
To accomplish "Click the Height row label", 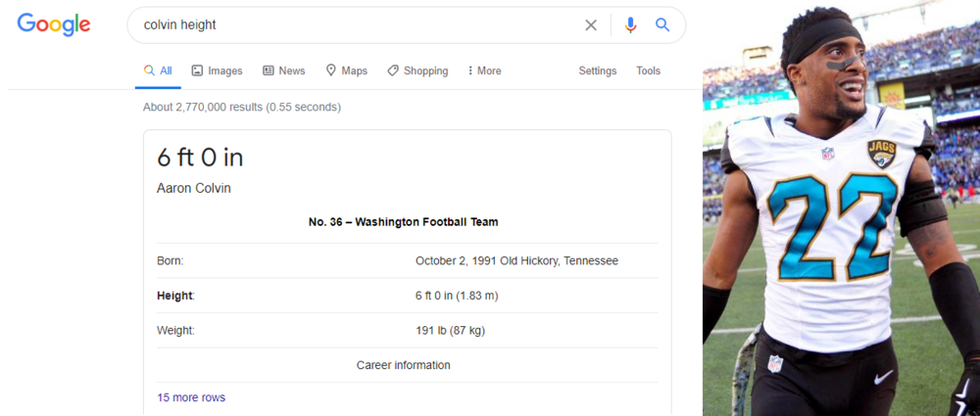I will [175, 296].
